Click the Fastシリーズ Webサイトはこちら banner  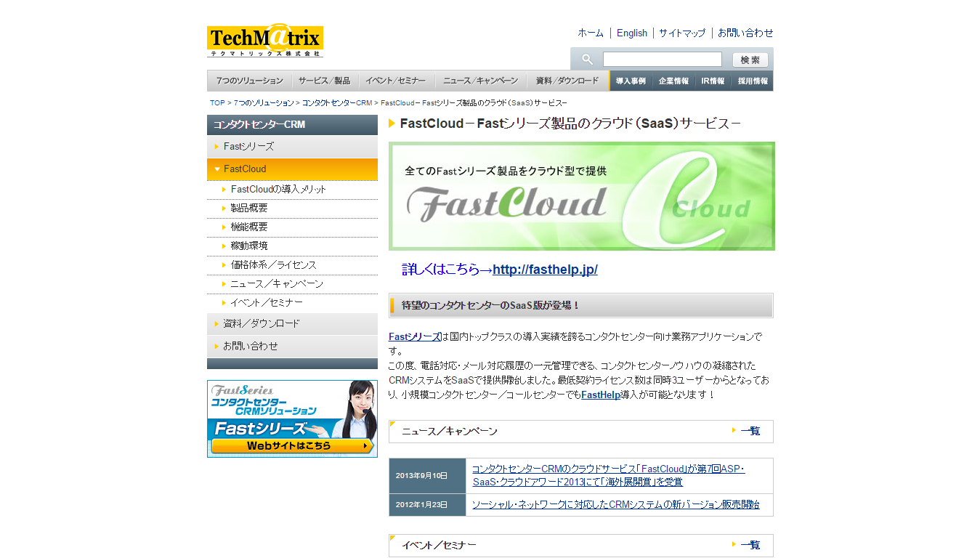tap(292, 418)
